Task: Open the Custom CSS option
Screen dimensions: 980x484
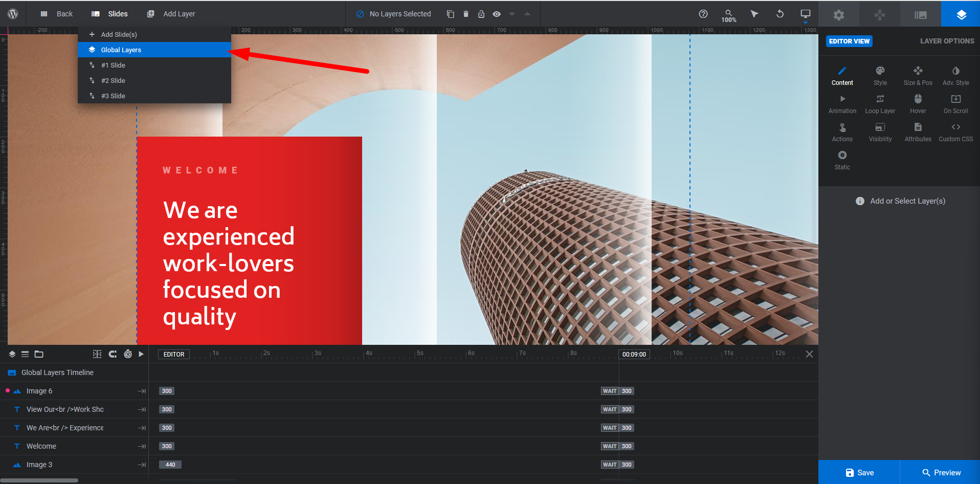Action: 956,132
